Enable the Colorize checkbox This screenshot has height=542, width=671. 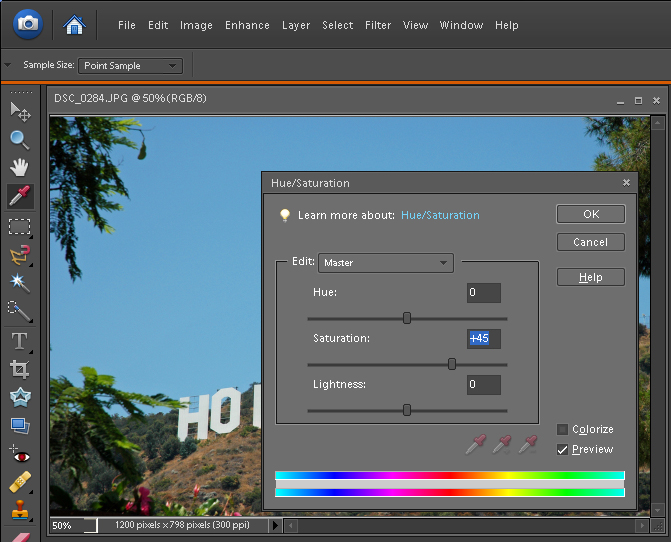tap(562, 430)
